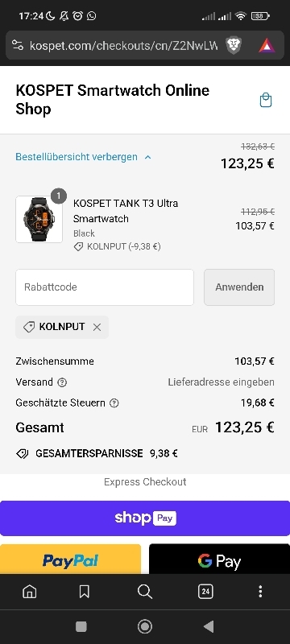Choose PayPal express checkout
The height and width of the screenshot is (644, 290).
(70, 559)
